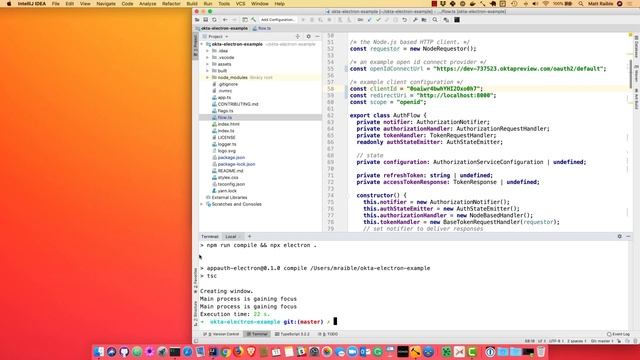
Task: Click the Project panel locate-file crosshair icon
Action: pyautogui.click(x=298, y=37)
